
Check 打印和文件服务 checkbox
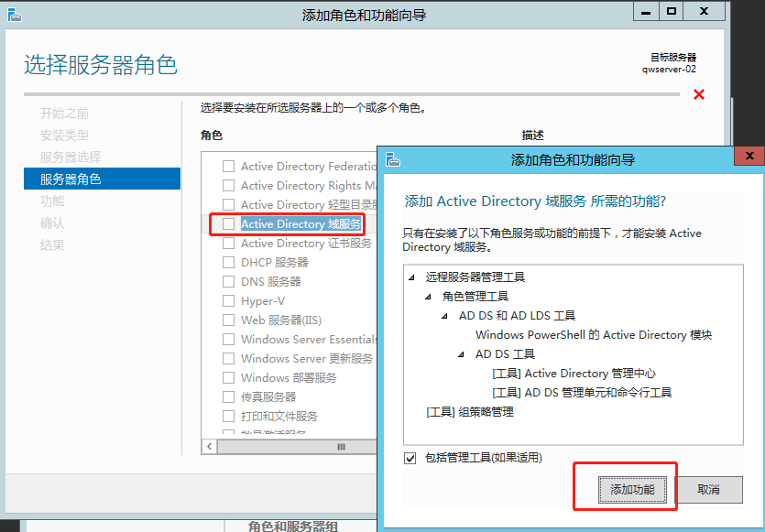pyautogui.click(x=228, y=416)
